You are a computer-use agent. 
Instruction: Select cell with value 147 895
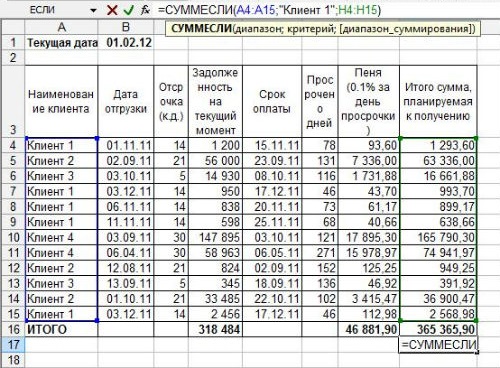215,237
